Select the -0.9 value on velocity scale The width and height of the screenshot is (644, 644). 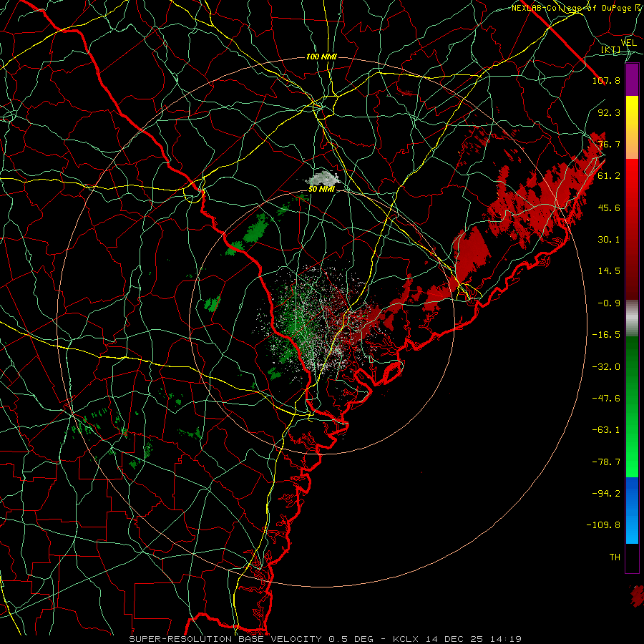point(609,303)
